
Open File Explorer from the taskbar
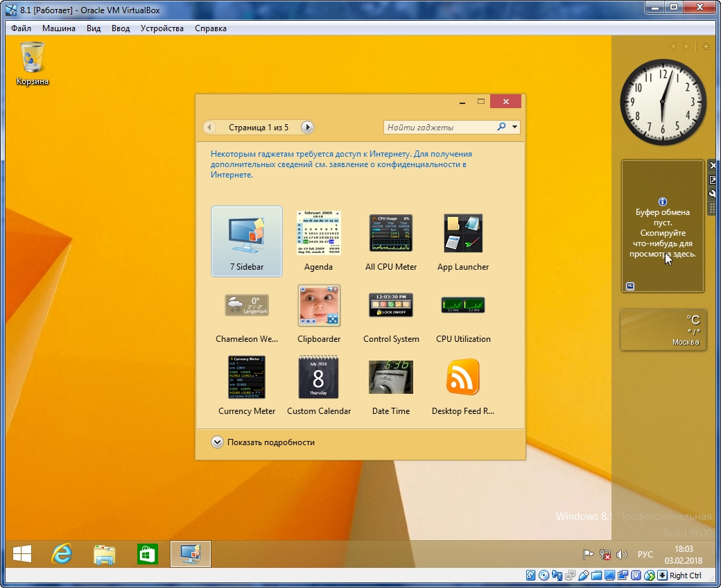(105, 554)
